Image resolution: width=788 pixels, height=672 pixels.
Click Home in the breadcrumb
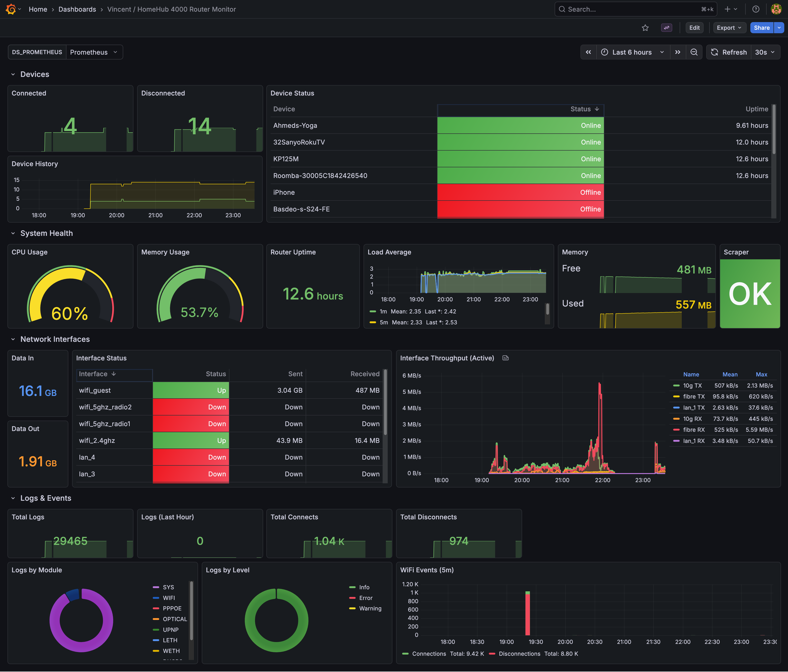(38, 9)
